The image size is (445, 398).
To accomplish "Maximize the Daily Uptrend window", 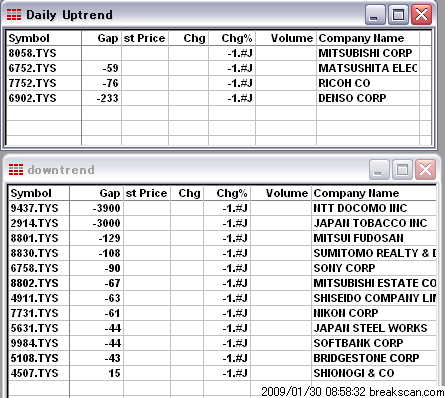I will [x=398, y=15].
